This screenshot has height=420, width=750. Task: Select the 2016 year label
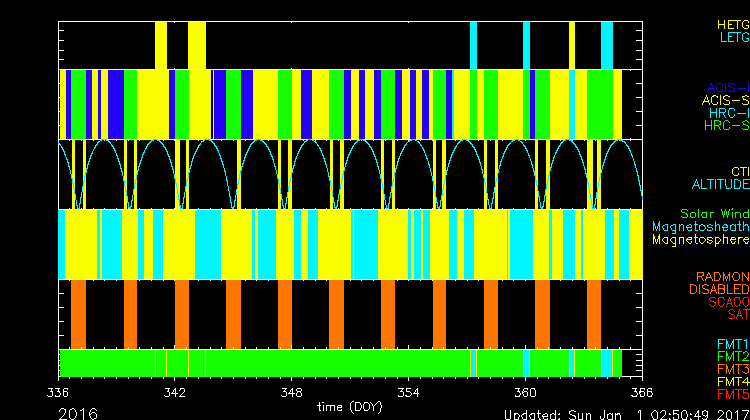(78, 412)
